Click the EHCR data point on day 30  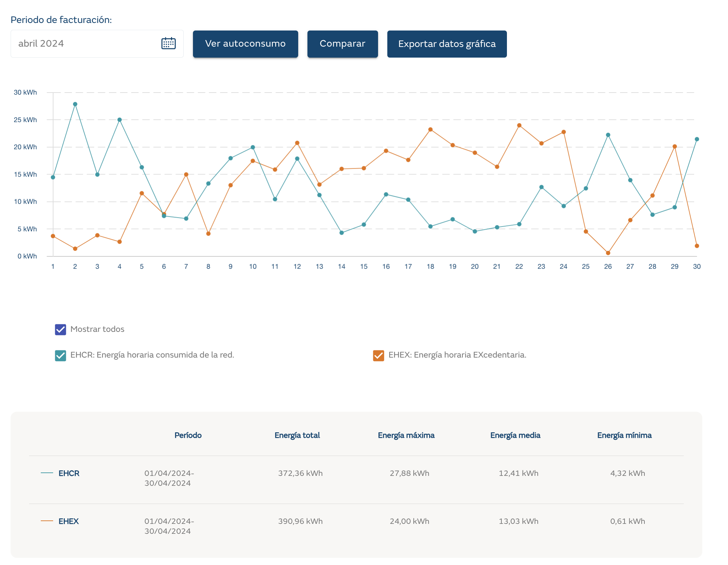tap(697, 139)
